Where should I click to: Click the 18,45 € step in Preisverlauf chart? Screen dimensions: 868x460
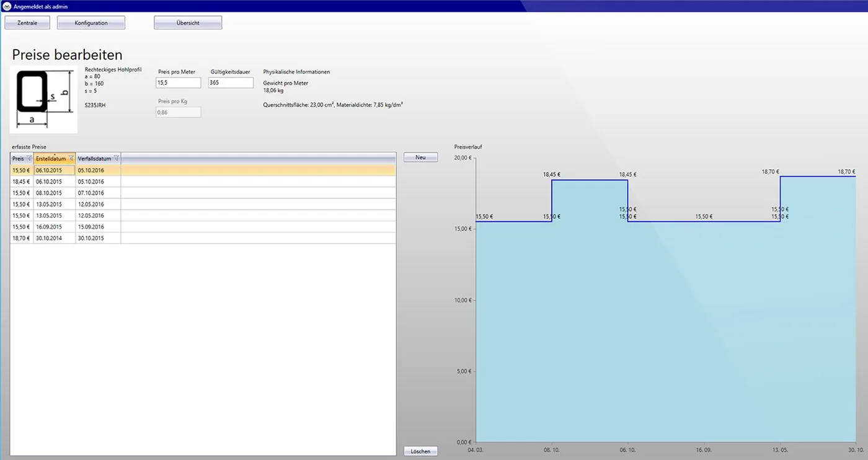pyautogui.click(x=590, y=180)
